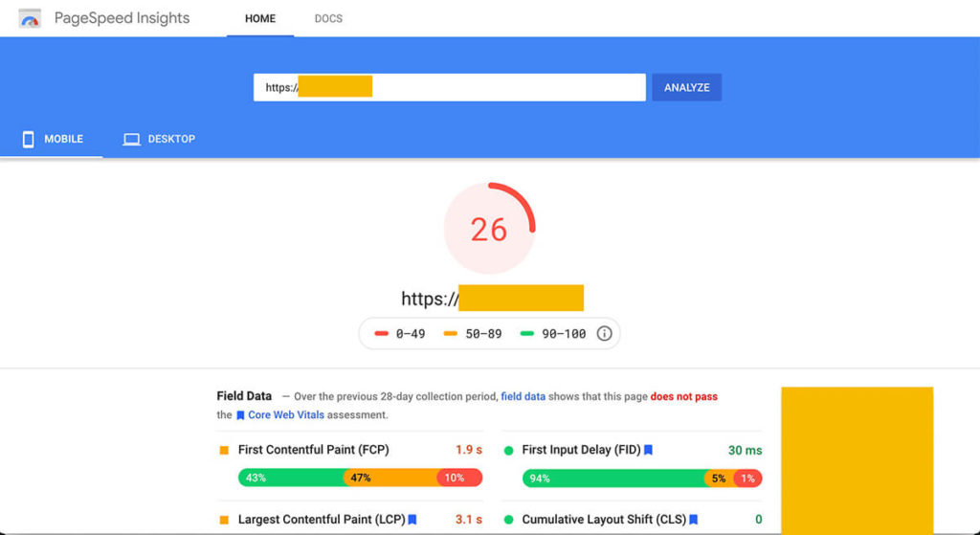Click the ANALYZE button

tap(687, 87)
